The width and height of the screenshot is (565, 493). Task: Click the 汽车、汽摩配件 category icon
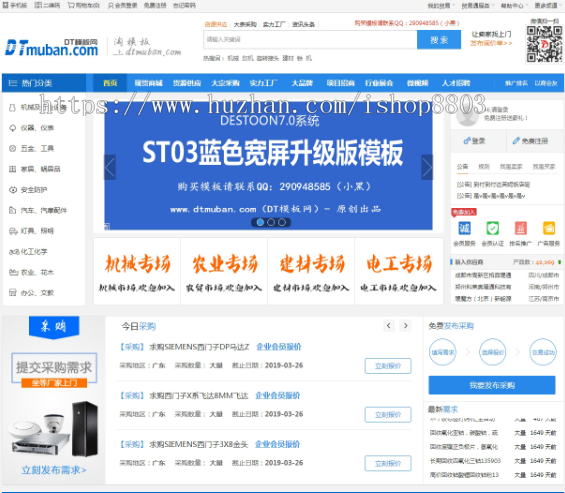(x=13, y=210)
